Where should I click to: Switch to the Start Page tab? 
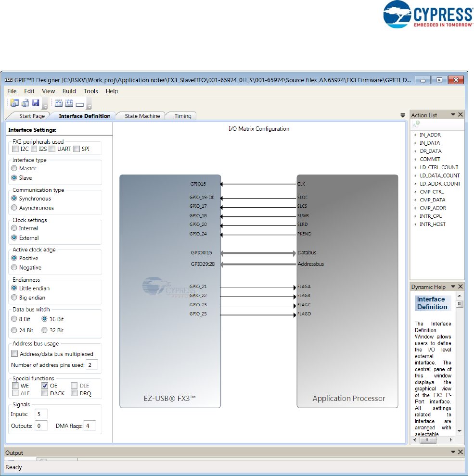pos(32,116)
